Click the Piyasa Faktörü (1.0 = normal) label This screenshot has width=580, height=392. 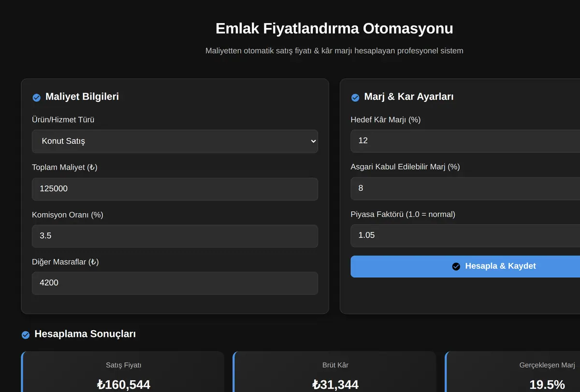click(x=403, y=214)
